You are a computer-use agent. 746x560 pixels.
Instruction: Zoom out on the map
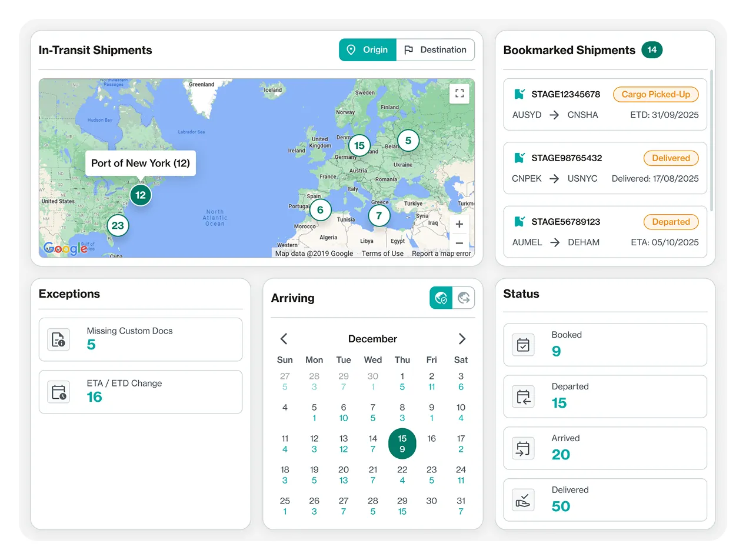point(459,243)
